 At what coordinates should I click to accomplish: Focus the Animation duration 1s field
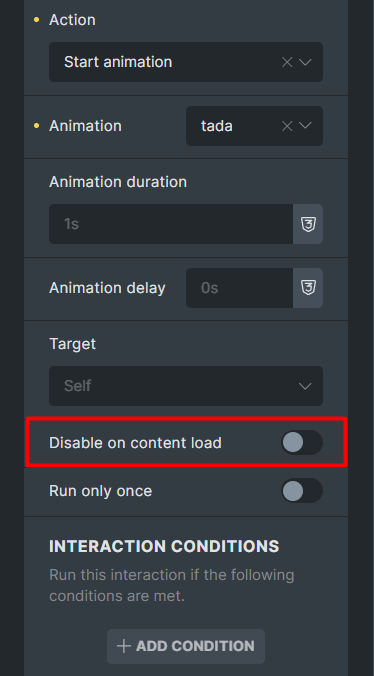point(171,224)
